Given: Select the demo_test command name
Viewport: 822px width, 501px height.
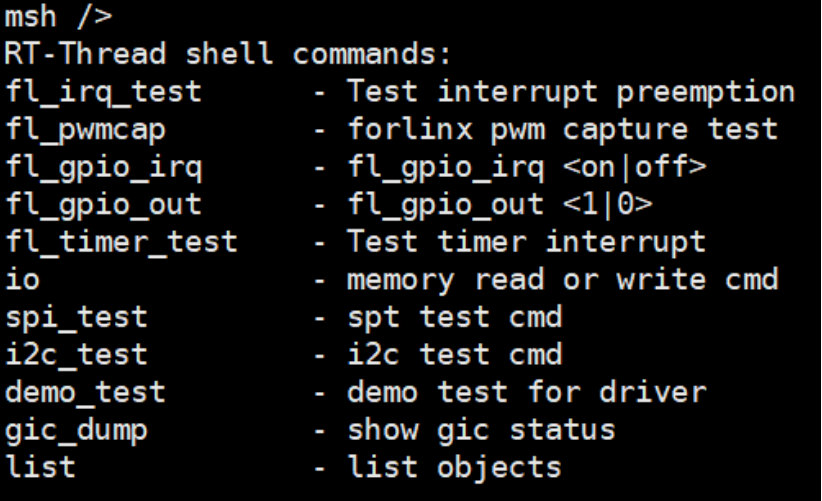Looking at the screenshot, I should (85, 393).
